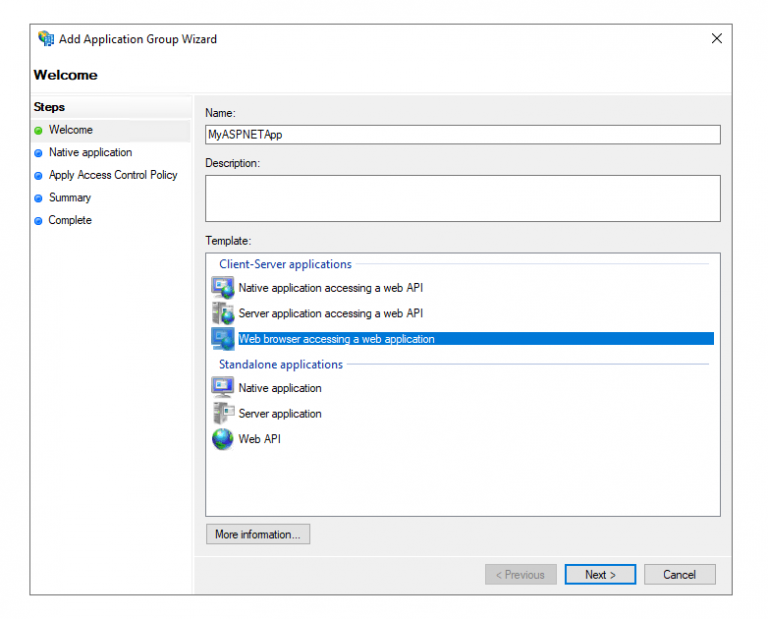Click the wizard icon in title bar
Viewport: 768px width, 619px height.
click(x=46, y=39)
